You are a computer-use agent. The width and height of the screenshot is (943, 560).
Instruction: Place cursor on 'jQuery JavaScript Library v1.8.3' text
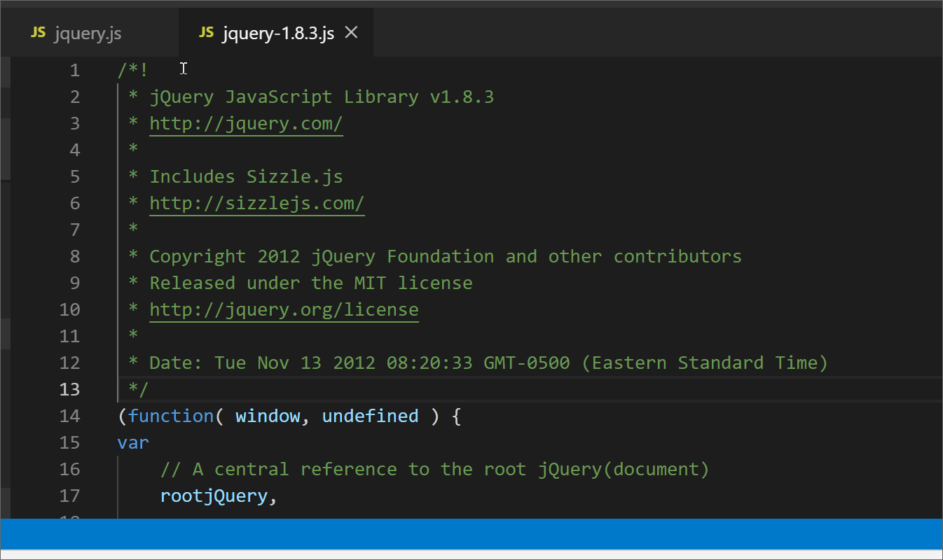tap(322, 97)
